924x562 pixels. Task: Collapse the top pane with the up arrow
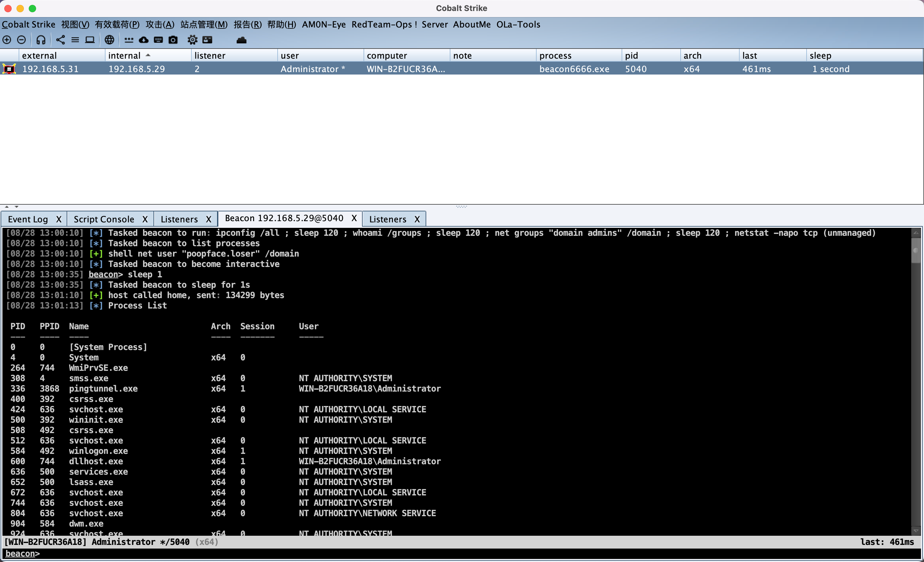coord(7,206)
